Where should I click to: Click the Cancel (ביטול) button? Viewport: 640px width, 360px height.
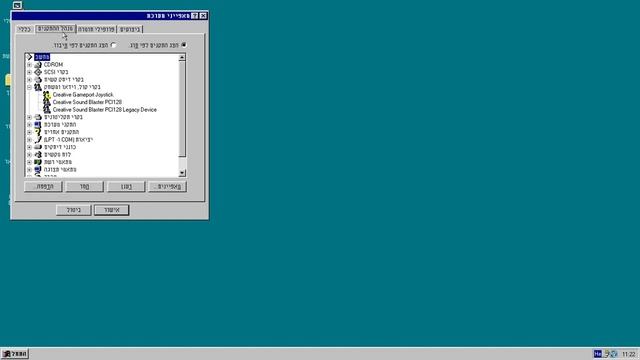(73, 210)
